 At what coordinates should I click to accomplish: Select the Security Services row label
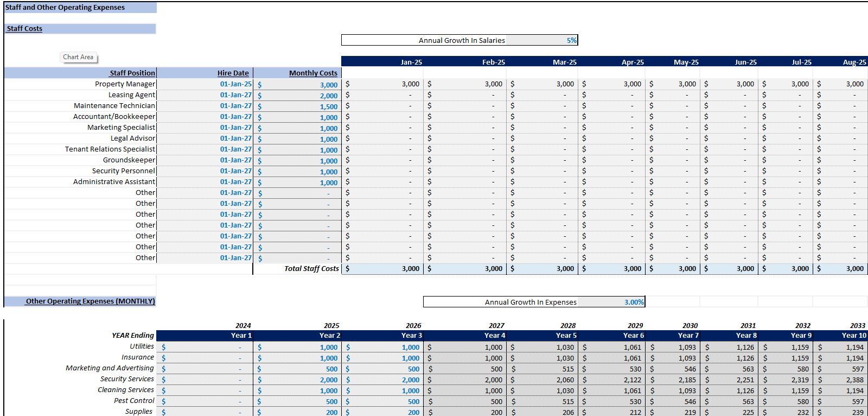tap(127, 379)
